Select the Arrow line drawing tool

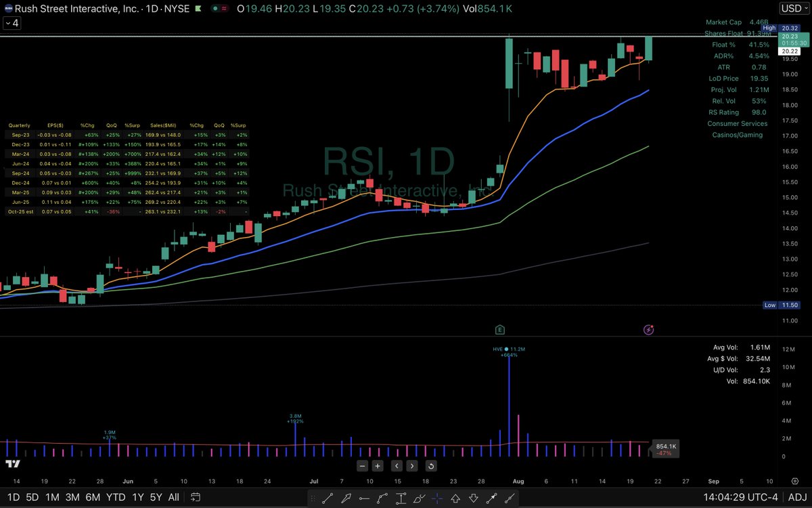pyautogui.click(x=492, y=498)
